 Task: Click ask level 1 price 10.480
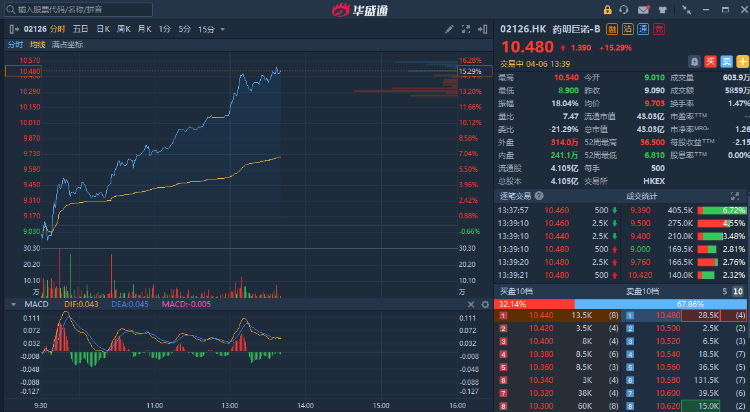click(x=668, y=315)
